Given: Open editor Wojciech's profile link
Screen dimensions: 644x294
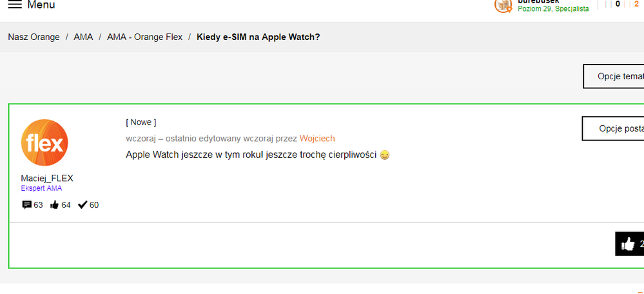Looking at the screenshot, I should (317, 139).
